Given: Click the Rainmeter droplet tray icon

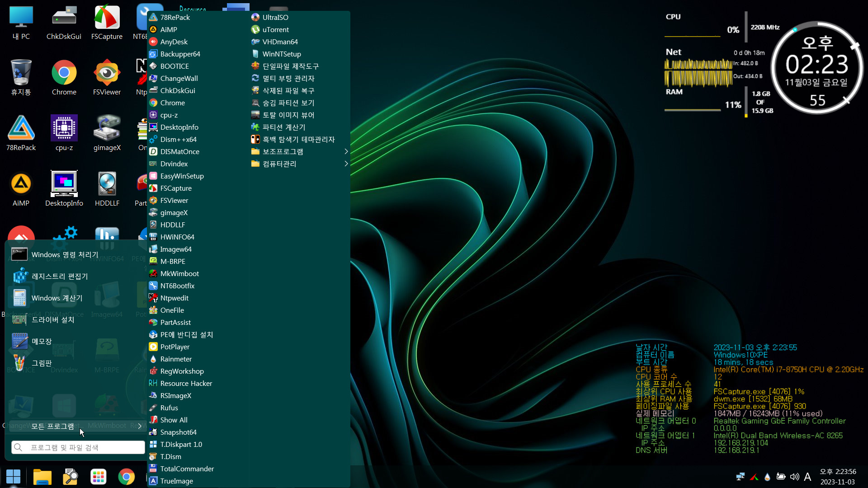Looking at the screenshot, I should pos(767,477).
